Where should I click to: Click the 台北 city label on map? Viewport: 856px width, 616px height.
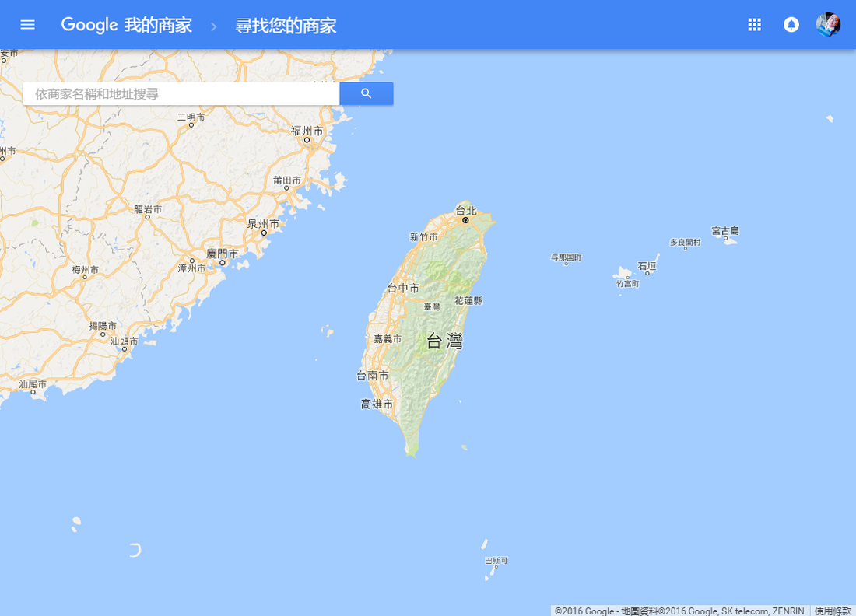pyautogui.click(x=466, y=211)
